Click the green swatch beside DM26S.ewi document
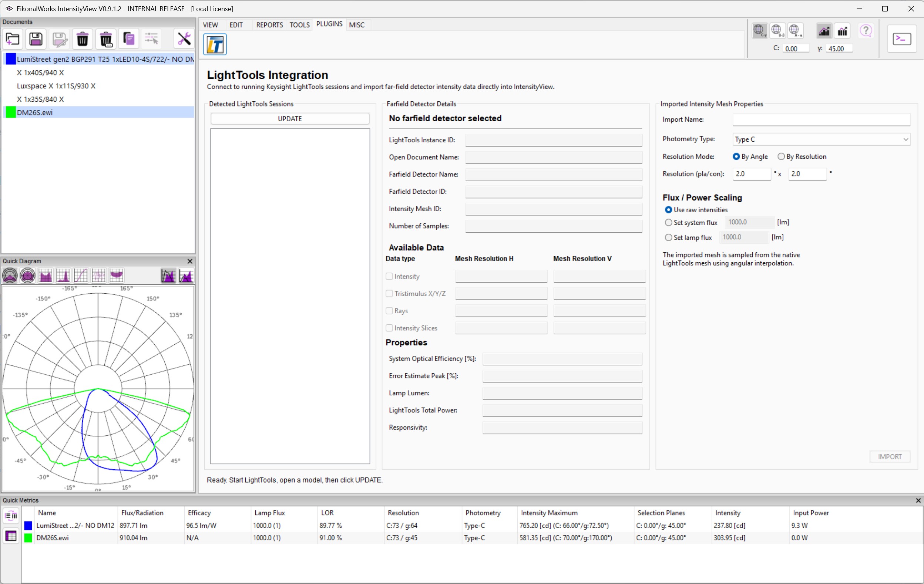 click(11, 112)
